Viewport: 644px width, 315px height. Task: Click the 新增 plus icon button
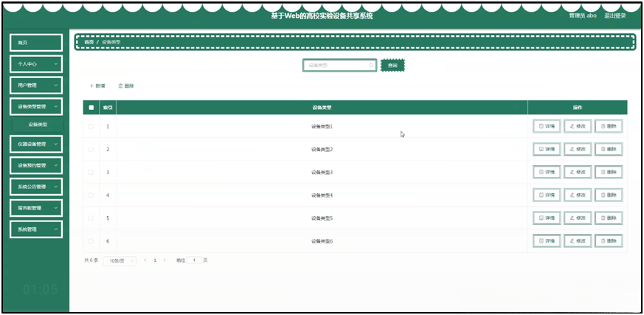point(97,86)
